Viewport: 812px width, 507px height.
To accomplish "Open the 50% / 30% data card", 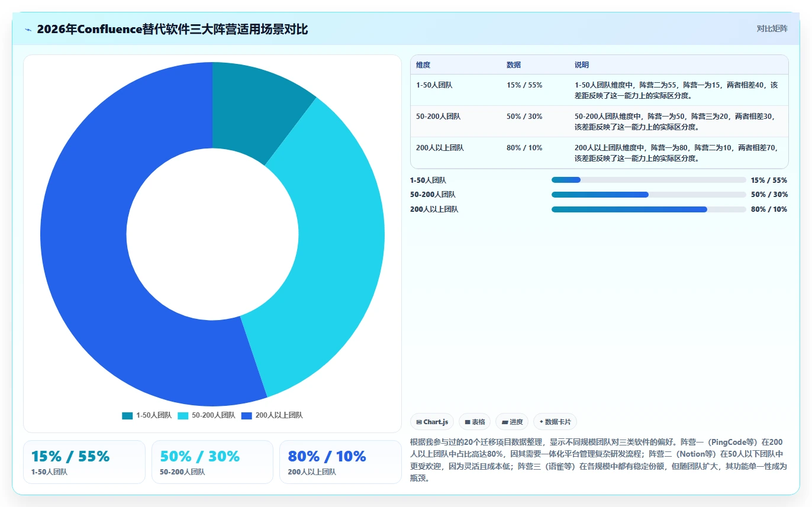I will pos(212,462).
